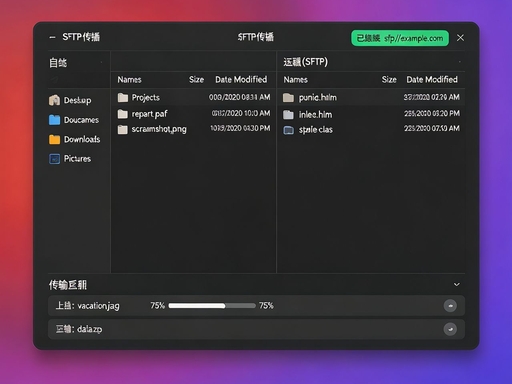Select the remote file ending in clas
This screenshot has width=512, height=384.
[316, 130]
